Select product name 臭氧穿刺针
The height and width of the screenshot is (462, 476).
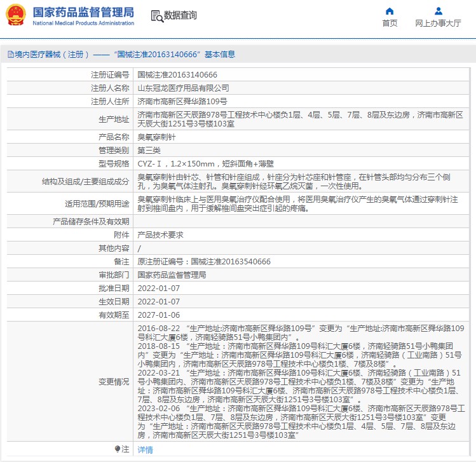[156, 137]
